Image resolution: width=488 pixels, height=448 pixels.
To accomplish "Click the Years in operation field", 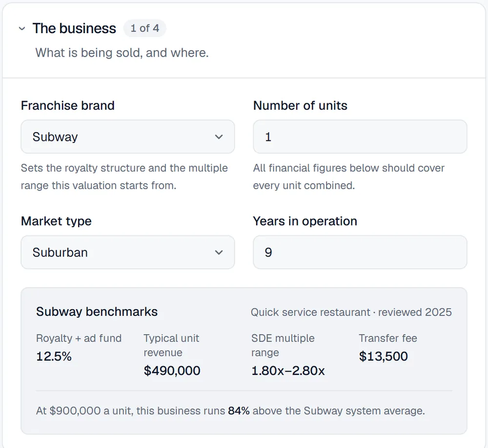I will point(360,252).
